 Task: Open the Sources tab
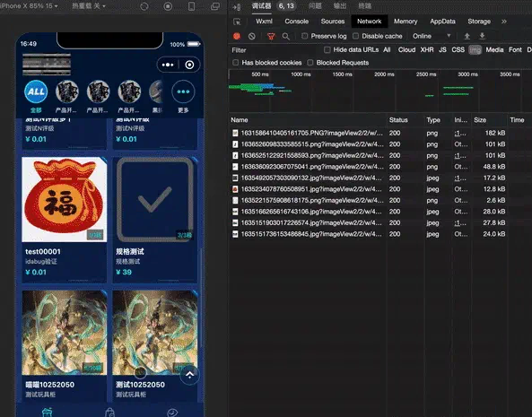333,22
